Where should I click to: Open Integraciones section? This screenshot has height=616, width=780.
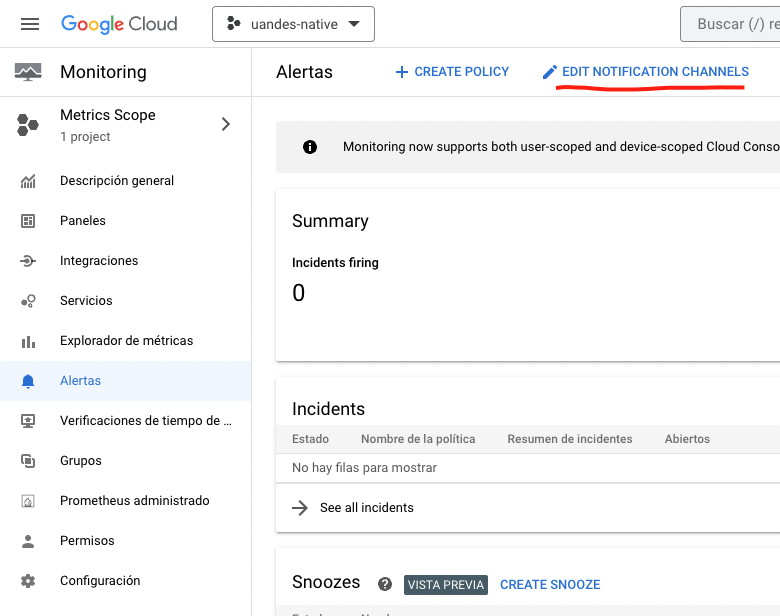[99, 261]
